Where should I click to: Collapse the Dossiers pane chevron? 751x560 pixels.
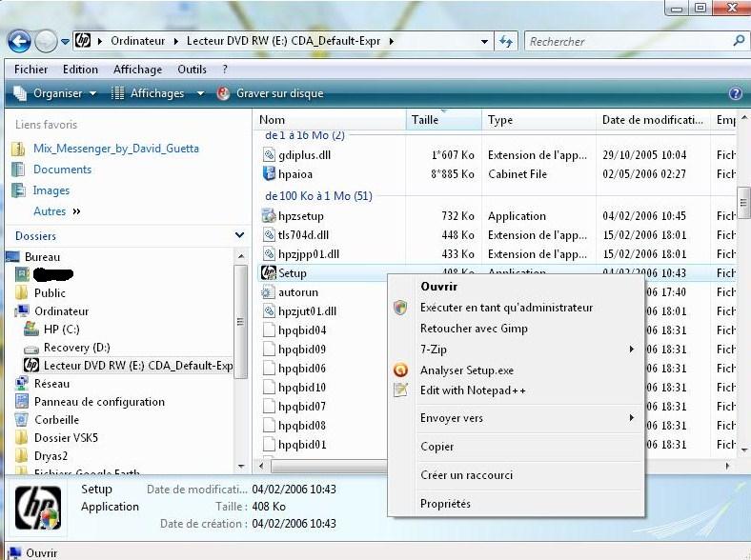[x=239, y=235]
